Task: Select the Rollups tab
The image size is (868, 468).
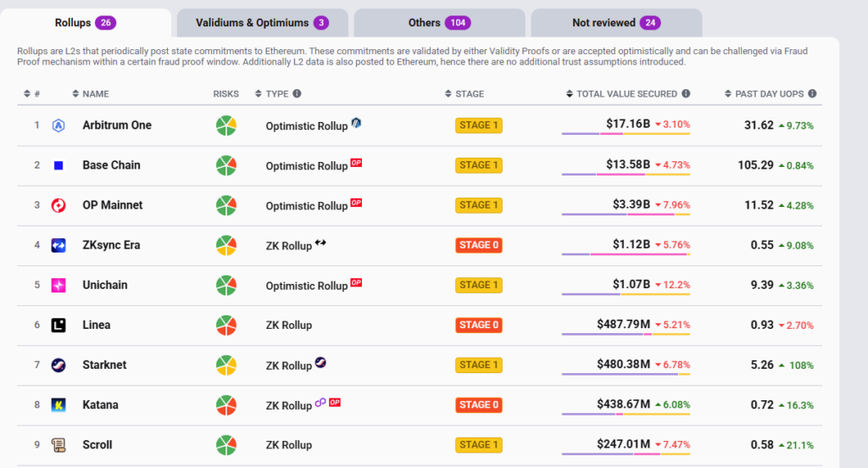Action: click(86, 23)
